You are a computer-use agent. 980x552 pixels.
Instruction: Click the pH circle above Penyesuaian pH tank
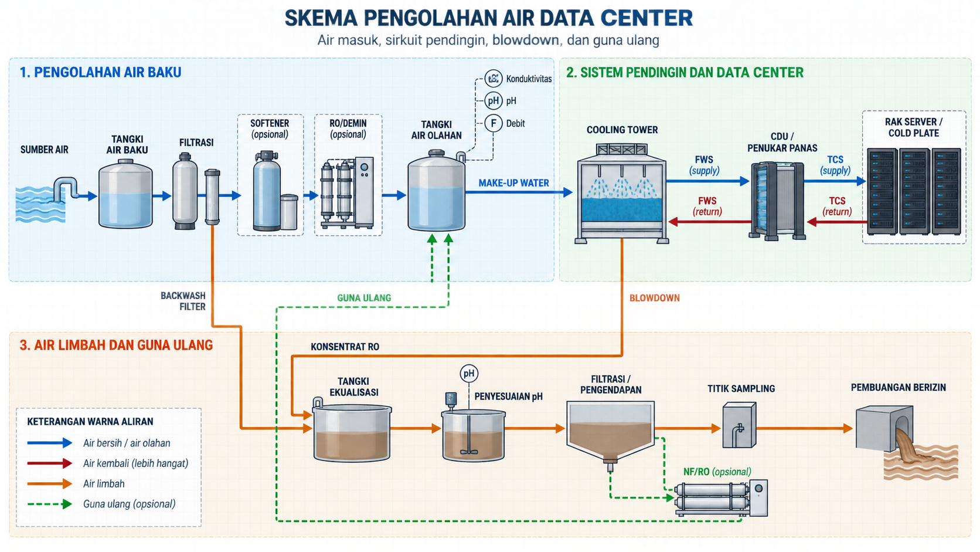pos(469,373)
